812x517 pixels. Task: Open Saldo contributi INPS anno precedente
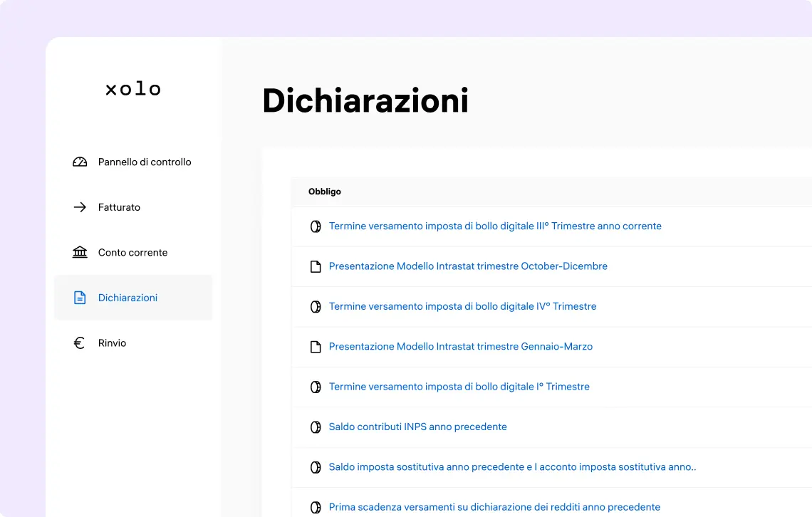tap(417, 427)
